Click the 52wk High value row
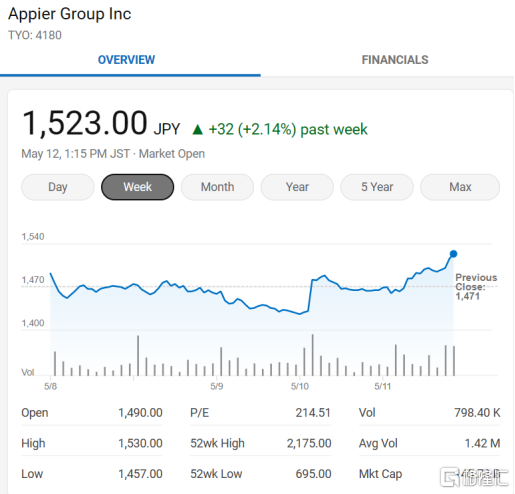The height and width of the screenshot is (494, 515). pos(261,443)
